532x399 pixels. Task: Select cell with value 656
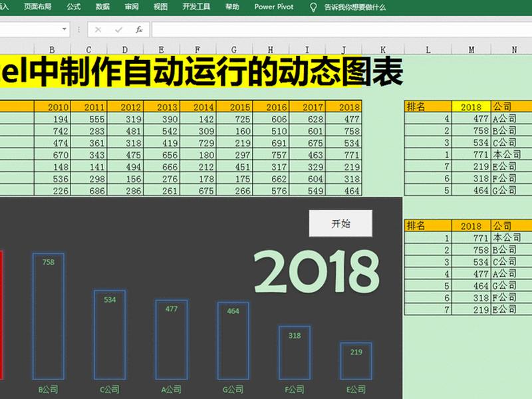162,154
